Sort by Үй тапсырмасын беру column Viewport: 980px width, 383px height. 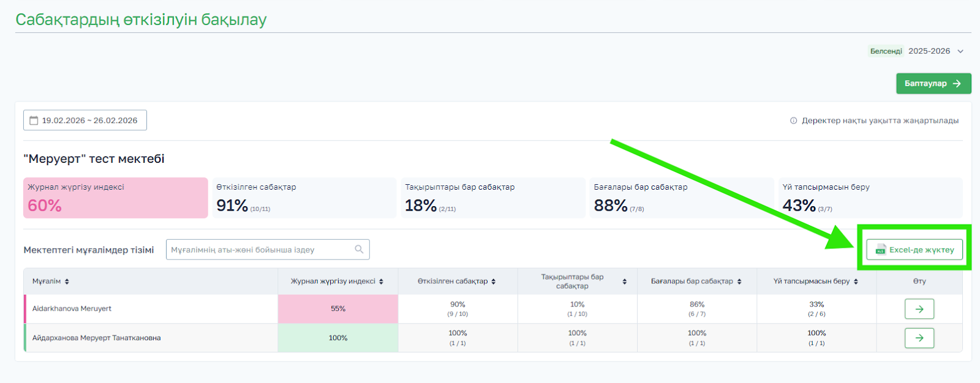tap(856, 281)
